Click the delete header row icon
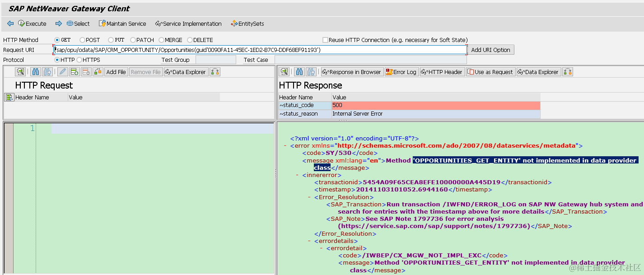 86,72
